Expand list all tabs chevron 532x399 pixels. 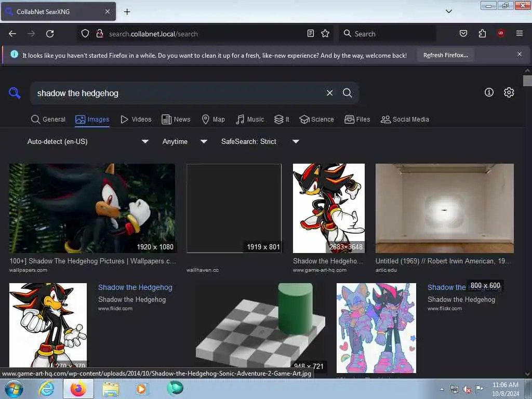448,11
